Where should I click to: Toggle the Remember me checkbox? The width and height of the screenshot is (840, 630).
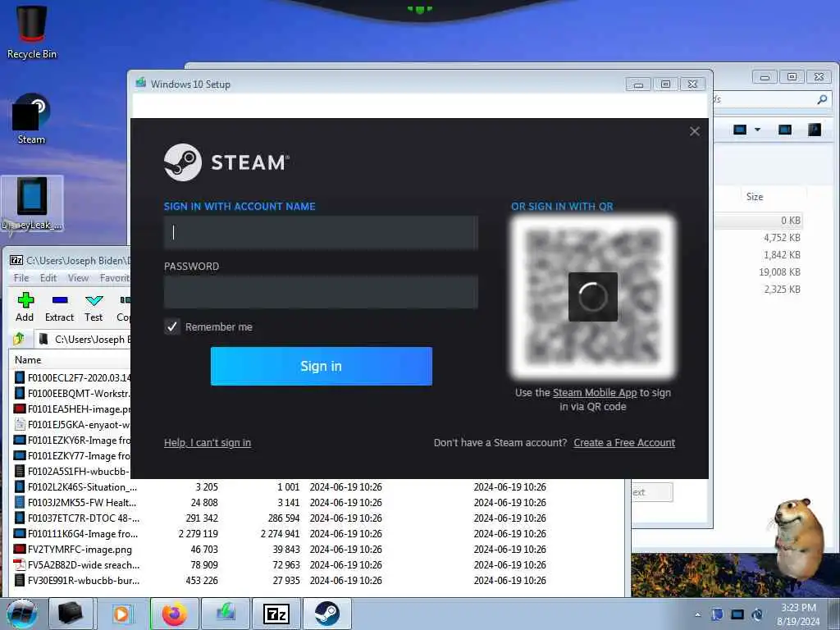172,326
